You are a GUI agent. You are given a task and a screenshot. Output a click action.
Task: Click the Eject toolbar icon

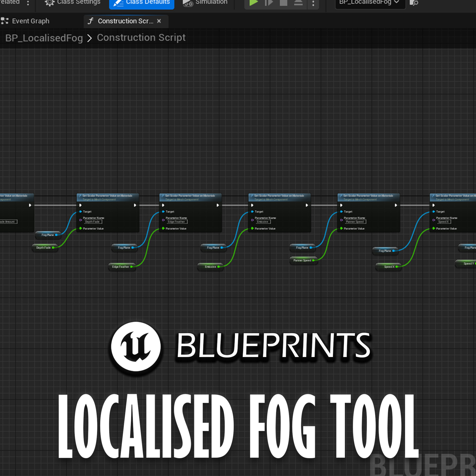pyautogui.click(x=299, y=2)
